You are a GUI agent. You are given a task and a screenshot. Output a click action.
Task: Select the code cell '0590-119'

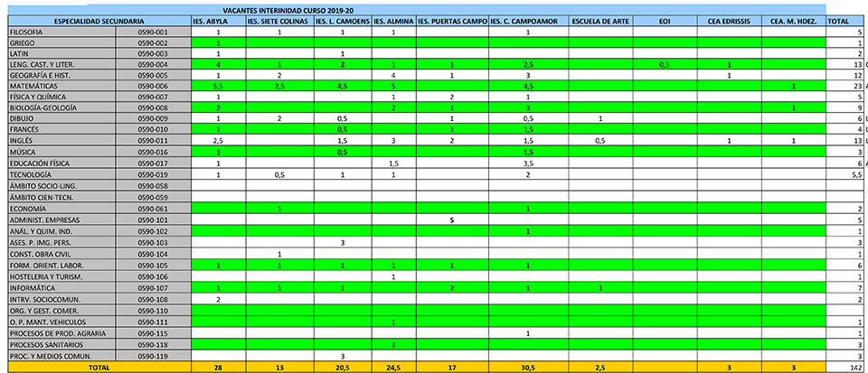[x=154, y=356]
